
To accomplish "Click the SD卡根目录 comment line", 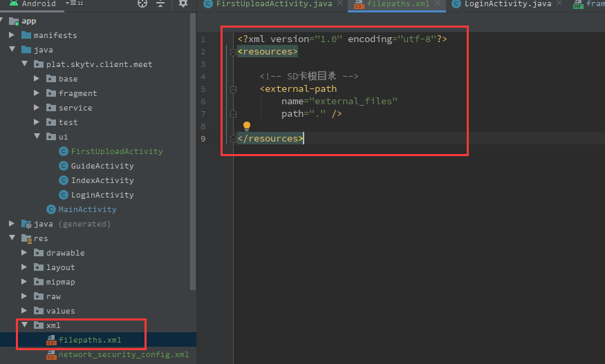I will point(309,76).
